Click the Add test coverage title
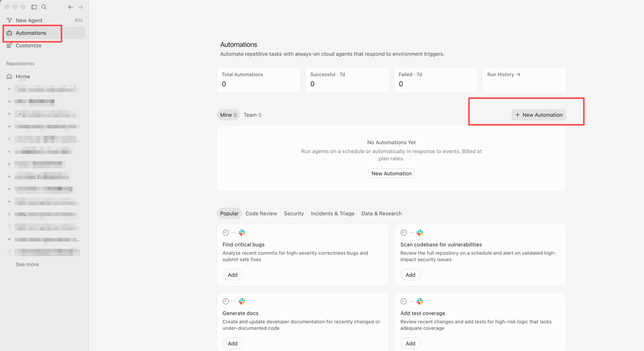The image size is (644, 351). pyautogui.click(x=422, y=313)
